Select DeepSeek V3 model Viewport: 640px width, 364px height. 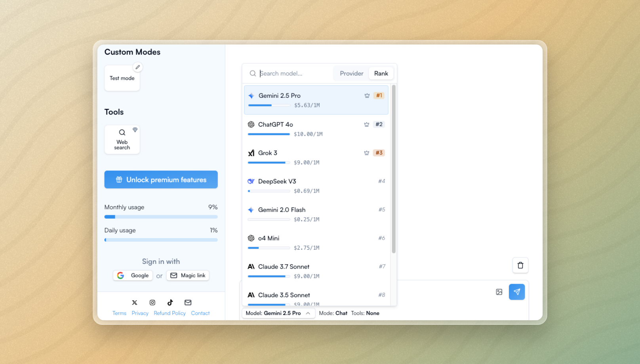click(316, 186)
